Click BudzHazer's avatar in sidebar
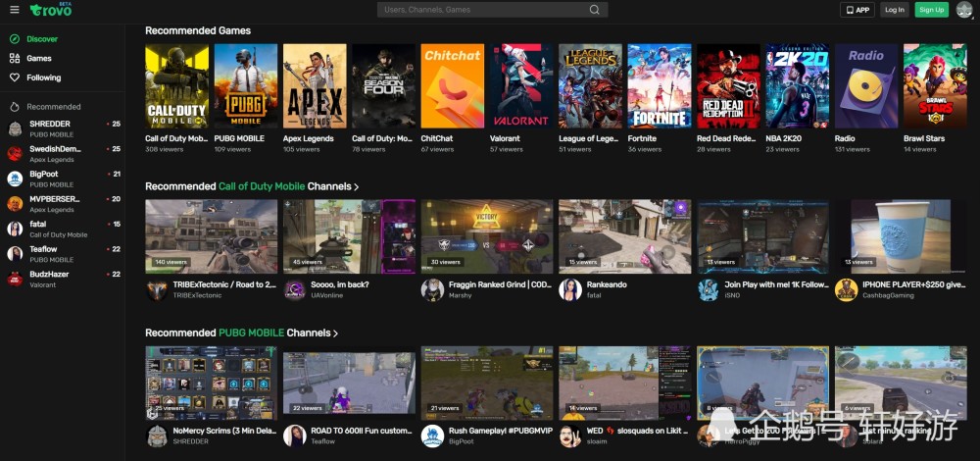The image size is (980, 461). (x=15, y=279)
